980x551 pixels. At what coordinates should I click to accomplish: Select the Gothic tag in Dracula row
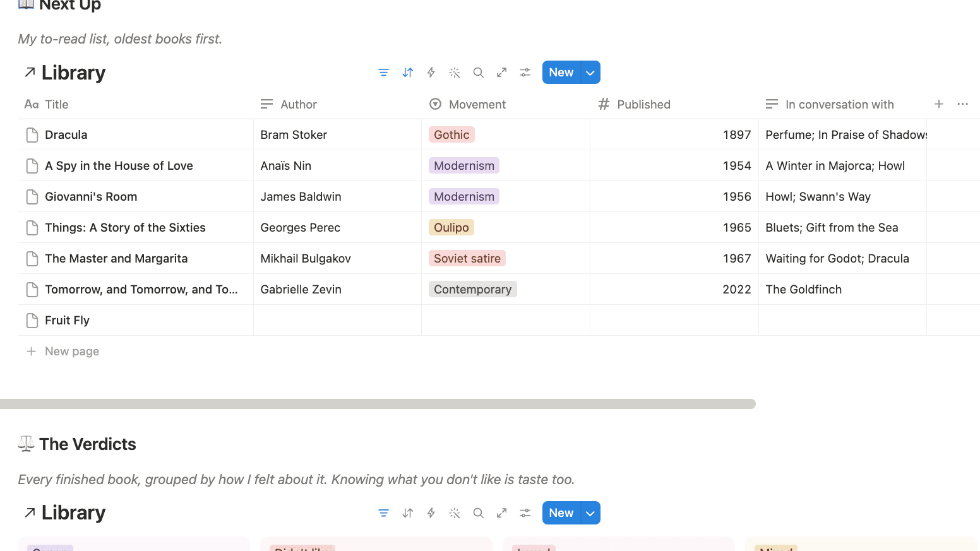(451, 135)
